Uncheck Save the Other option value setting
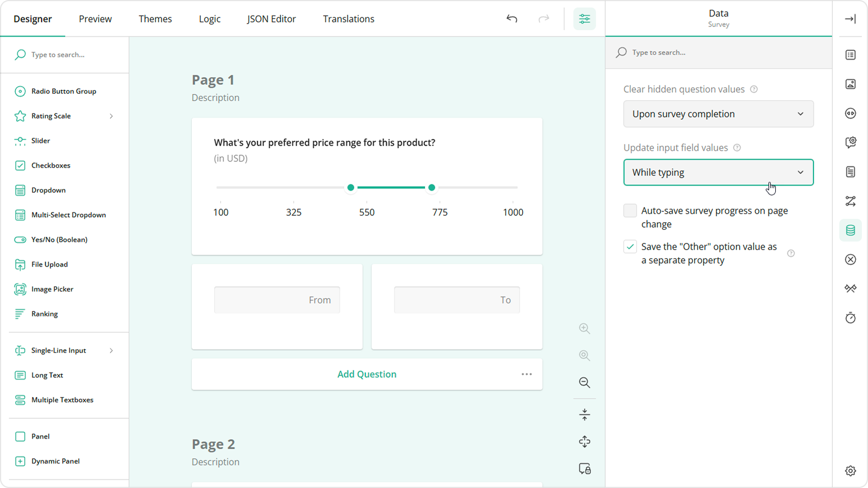Image resolution: width=868 pixels, height=488 pixels. [x=630, y=246]
